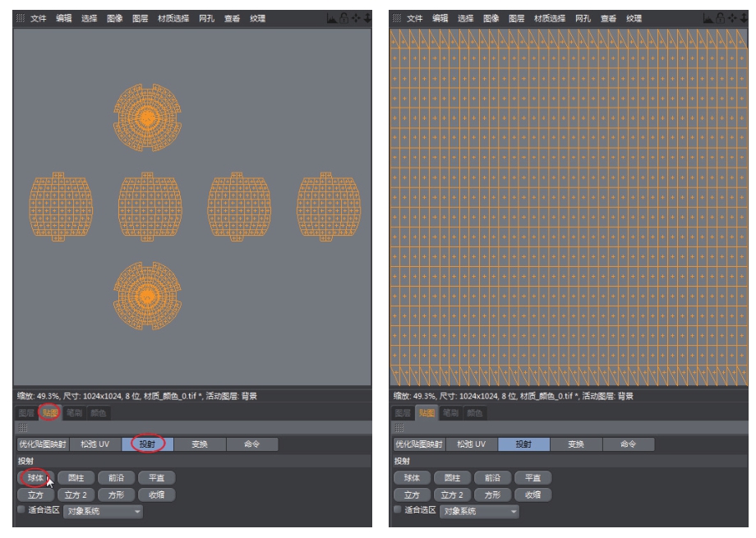Click the histogram icon in right panel header

point(709,17)
